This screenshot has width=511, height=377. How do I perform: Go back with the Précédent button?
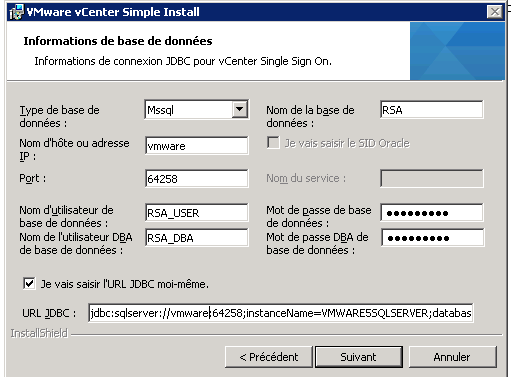click(269, 357)
